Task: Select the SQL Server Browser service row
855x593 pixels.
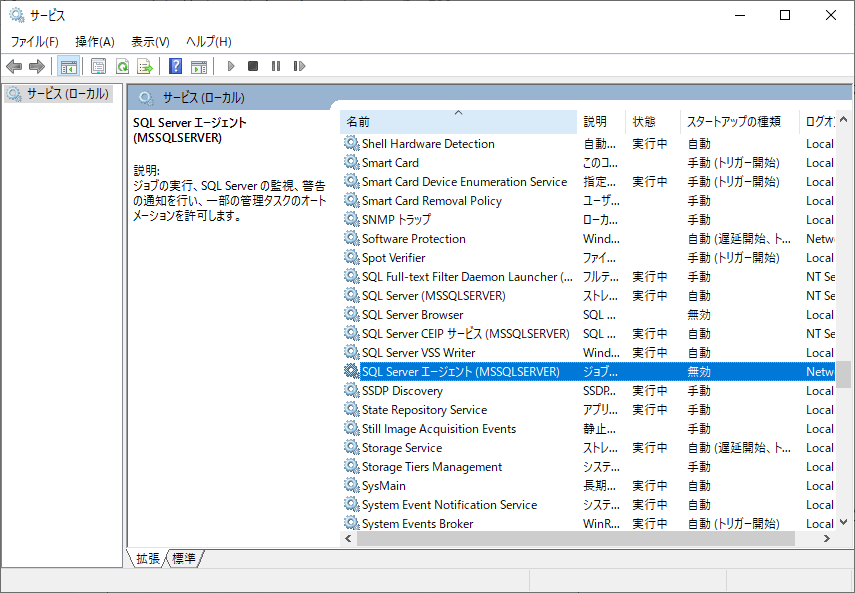Action: 412,315
